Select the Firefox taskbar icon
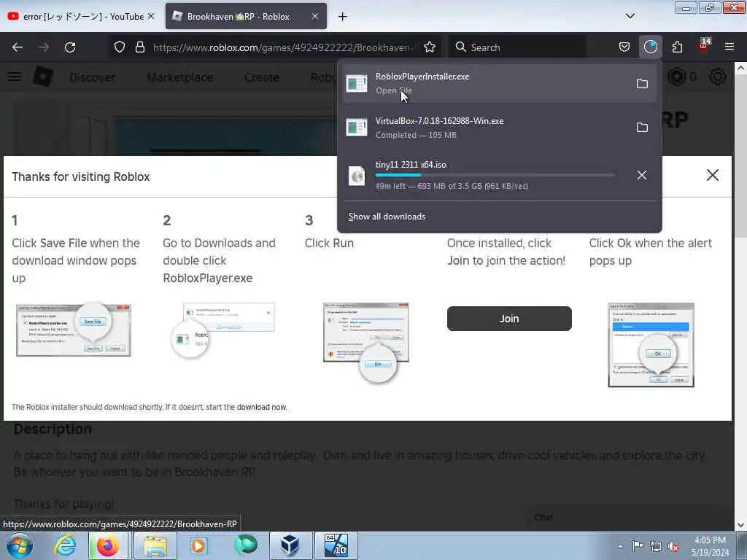The width and height of the screenshot is (747, 560). point(108,545)
